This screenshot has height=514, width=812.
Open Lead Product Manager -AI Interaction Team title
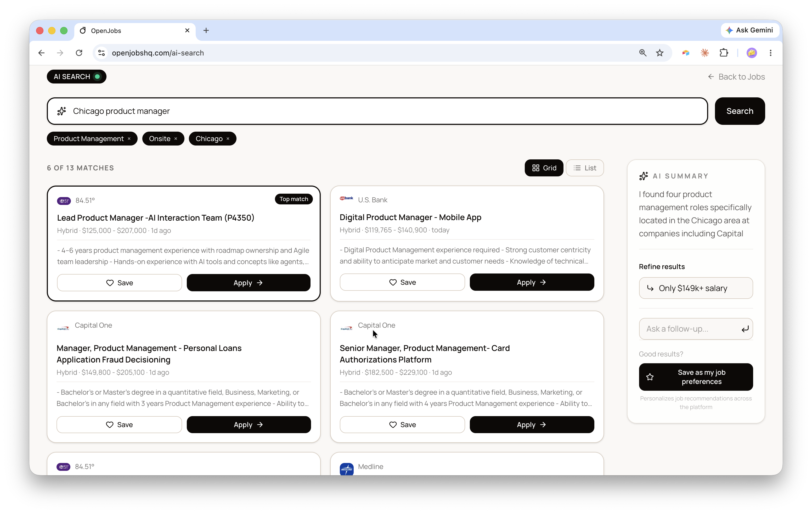coord(155,217)
